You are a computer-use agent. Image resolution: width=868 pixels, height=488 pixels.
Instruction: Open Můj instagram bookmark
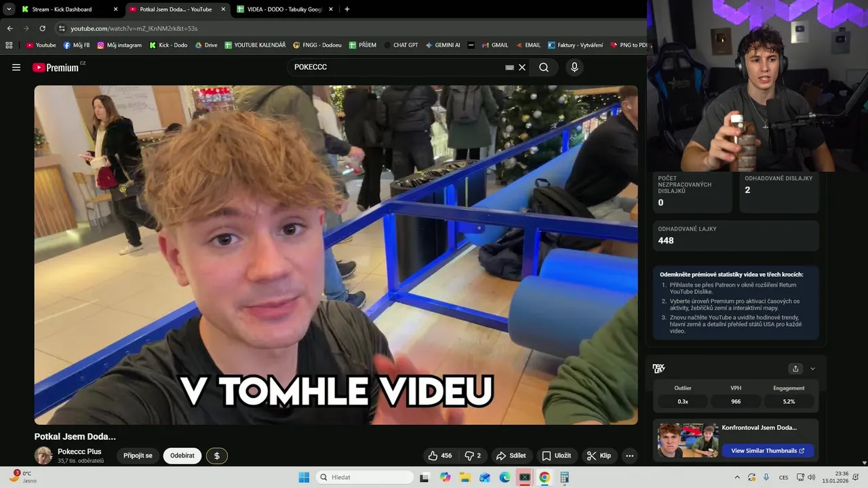[119, 45]
